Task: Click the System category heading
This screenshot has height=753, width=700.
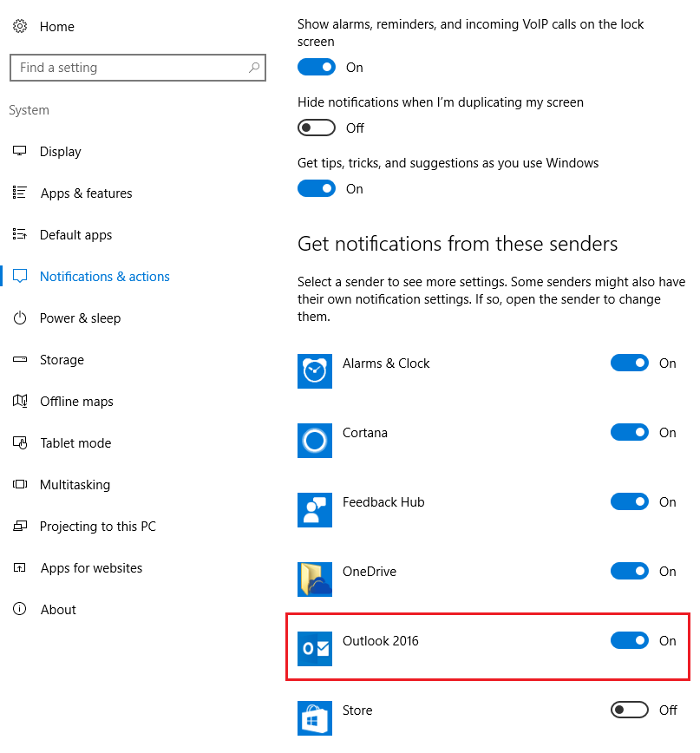Action: coord(29,110)
